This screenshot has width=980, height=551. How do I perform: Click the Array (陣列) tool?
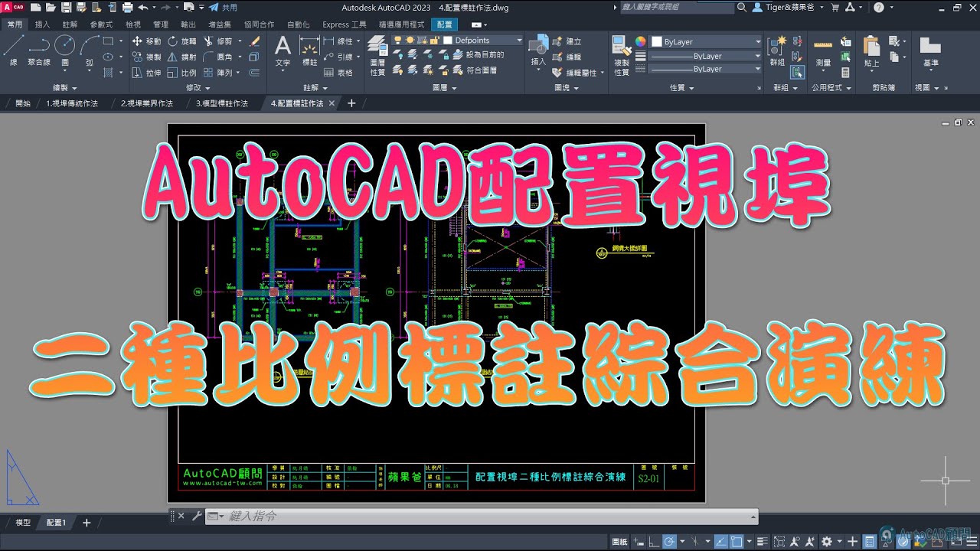pos(219,73)
